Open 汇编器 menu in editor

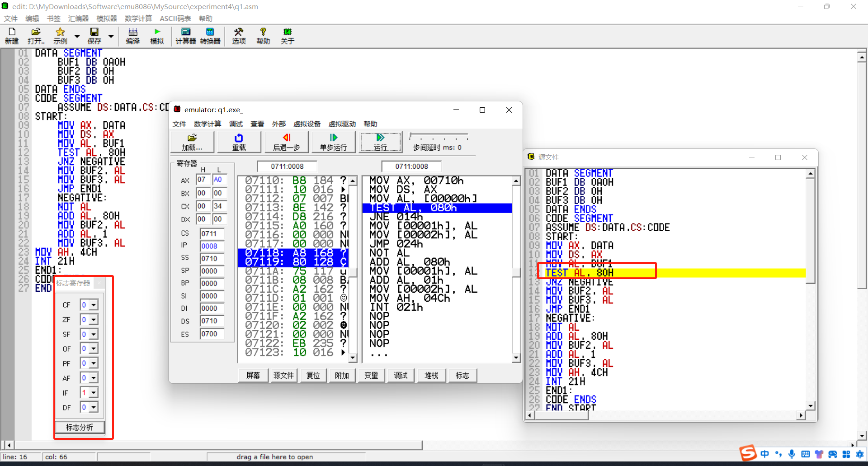(x=78, y=19)
